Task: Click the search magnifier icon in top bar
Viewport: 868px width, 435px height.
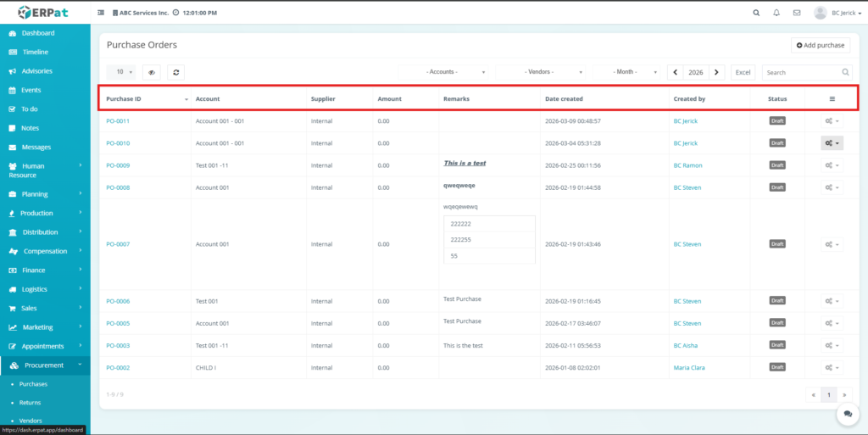Action: tap(756, 13)
